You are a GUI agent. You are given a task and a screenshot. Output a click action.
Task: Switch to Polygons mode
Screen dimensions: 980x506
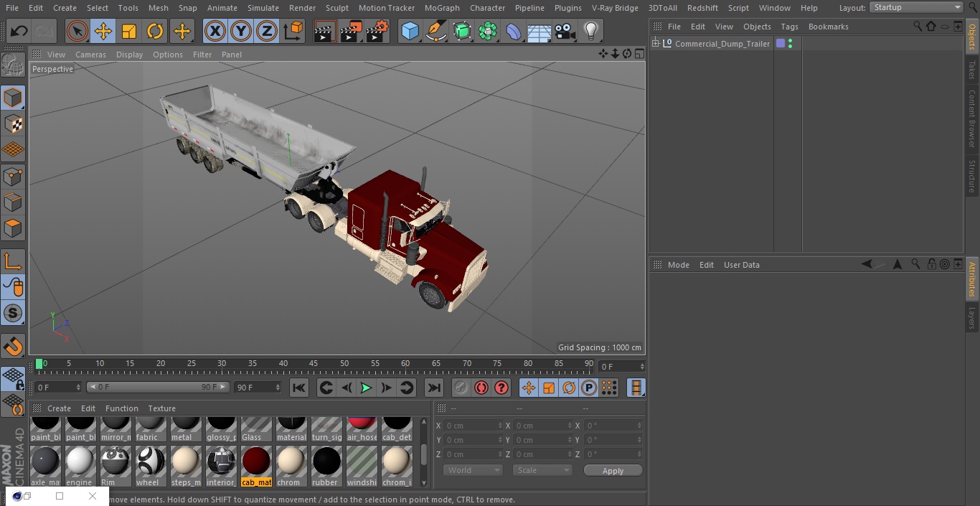[x=13, y=228]
